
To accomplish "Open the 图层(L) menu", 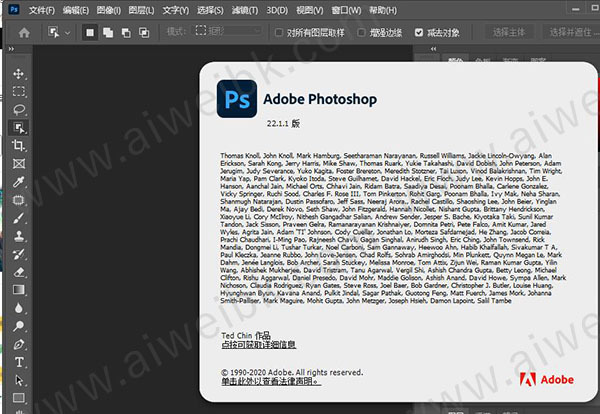I will (x=141, y=10).
